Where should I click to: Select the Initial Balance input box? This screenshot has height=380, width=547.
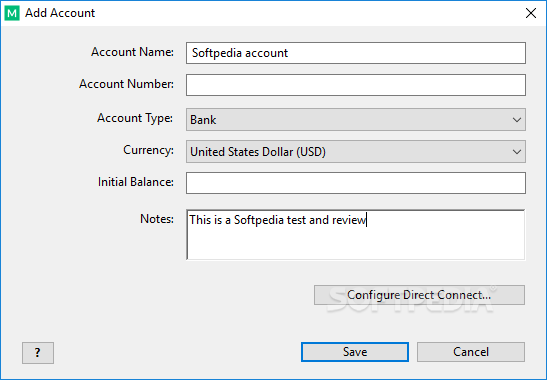tap(355, 183)
